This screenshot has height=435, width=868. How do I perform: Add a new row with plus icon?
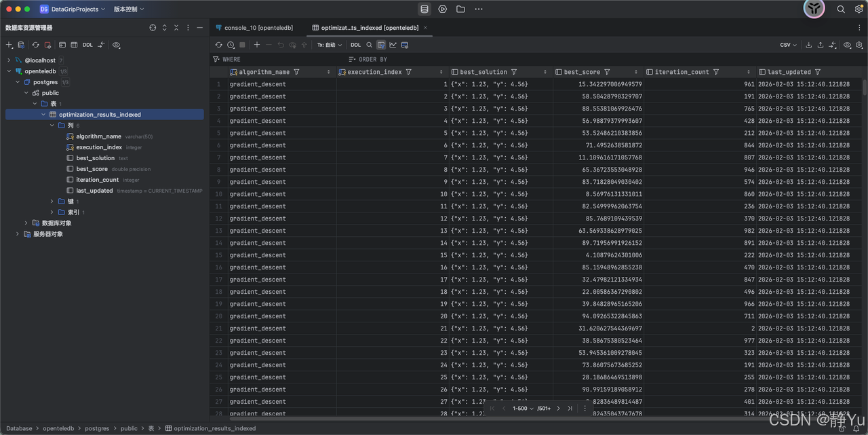(257, 45)
